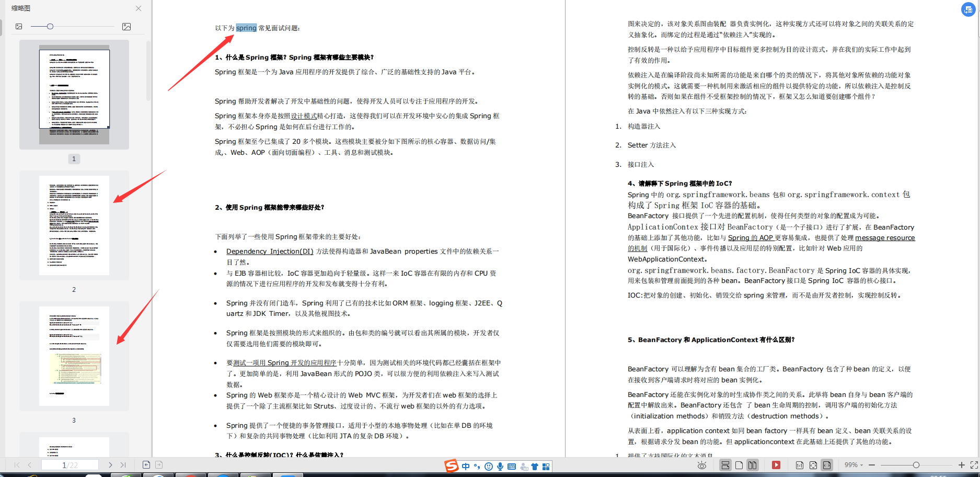
Task: Click list item 构造器注入
Action: point(644,127)
